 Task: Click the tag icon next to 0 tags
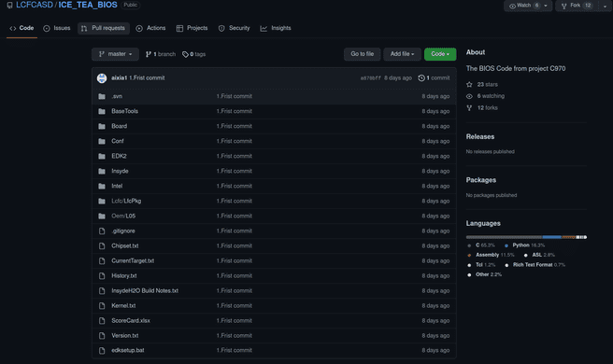point(185,54)
